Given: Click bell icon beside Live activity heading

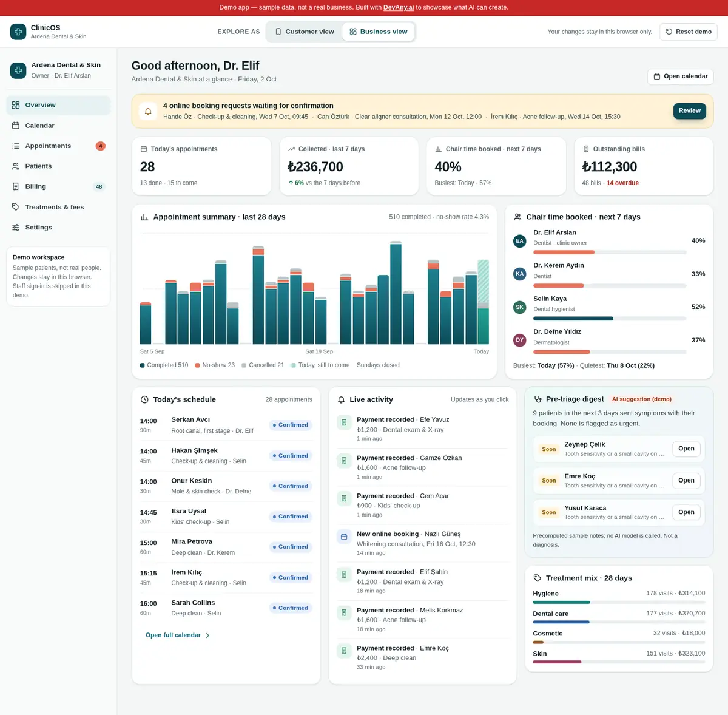Looking at the screenshot, I should click(x=341, y=399).
